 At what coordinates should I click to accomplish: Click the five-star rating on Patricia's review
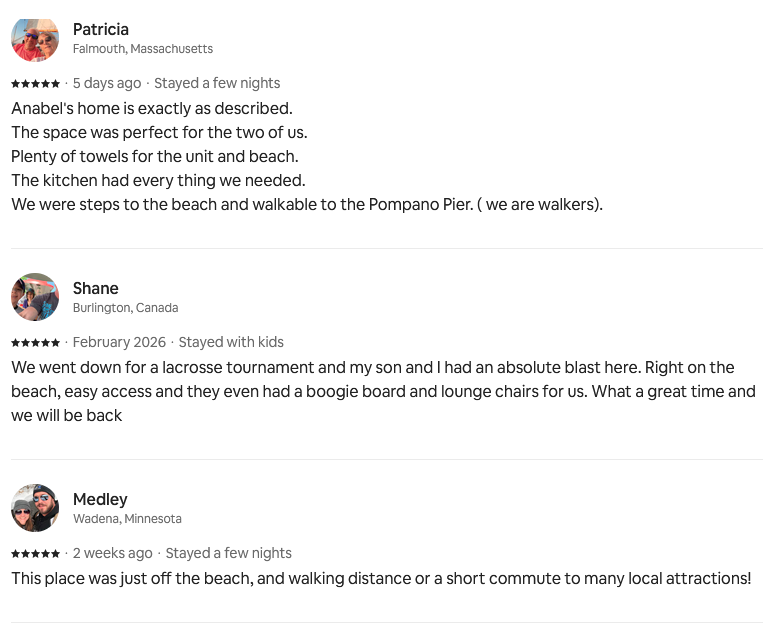35,84
